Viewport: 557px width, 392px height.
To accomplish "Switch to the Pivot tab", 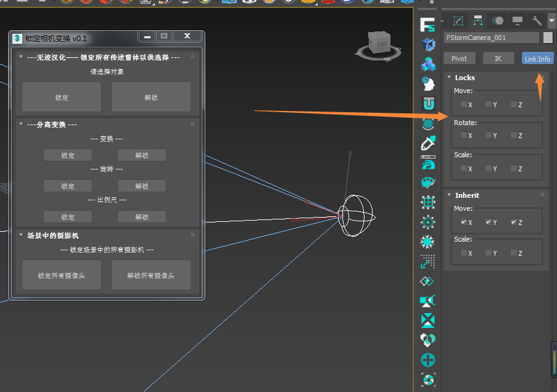I will coord(459,59).
